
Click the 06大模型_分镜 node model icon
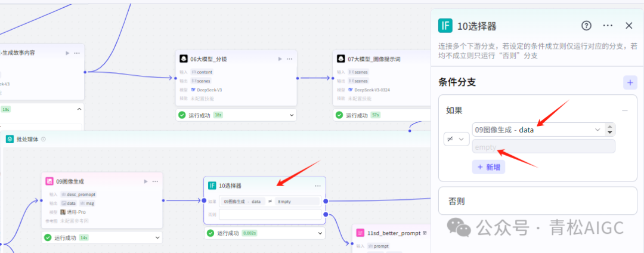pos(183,58)
